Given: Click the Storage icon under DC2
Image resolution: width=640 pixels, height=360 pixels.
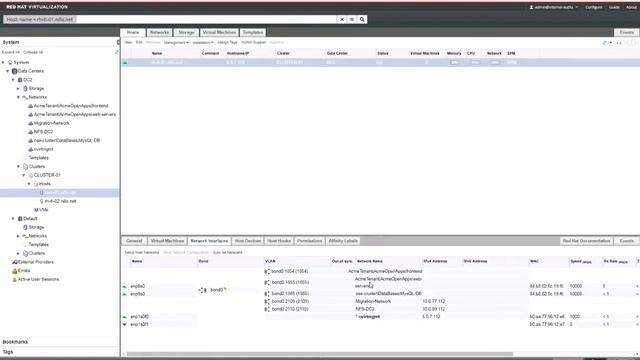Looking at the screenshot, I should coord(25,88).
